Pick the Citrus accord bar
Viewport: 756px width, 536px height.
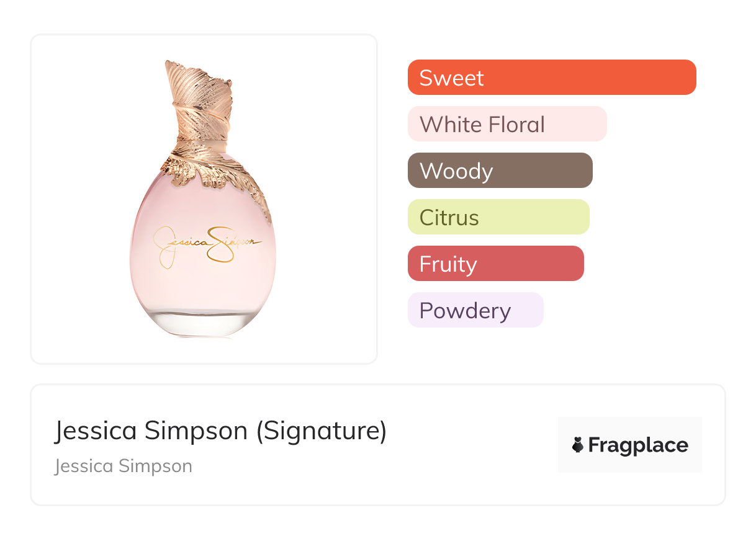[x=498, y=217]
